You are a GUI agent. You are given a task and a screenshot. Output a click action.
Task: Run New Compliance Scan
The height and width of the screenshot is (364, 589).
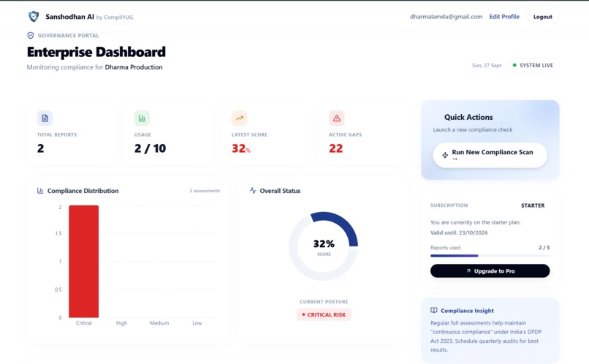490,155
